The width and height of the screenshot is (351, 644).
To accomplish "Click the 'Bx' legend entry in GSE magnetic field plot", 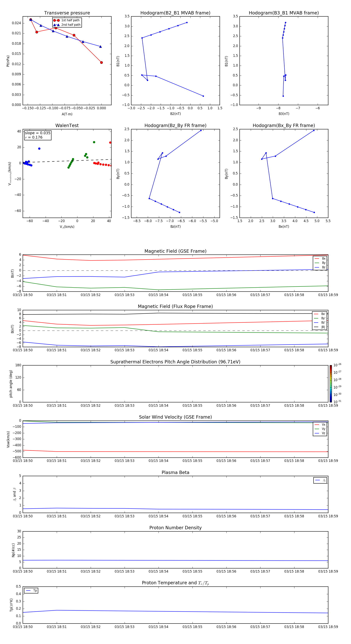I will [x=320, y=259].
